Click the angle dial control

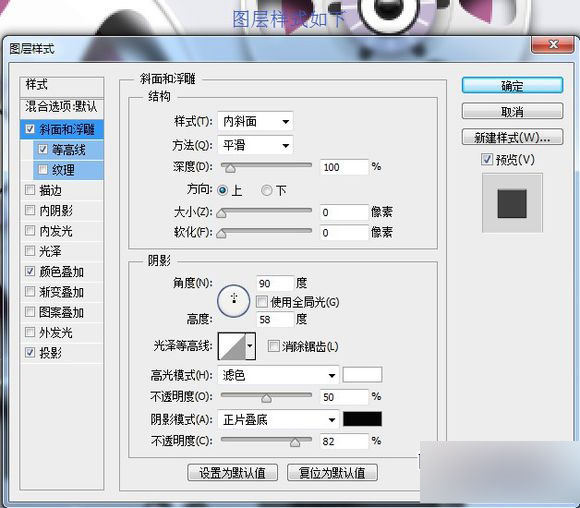[233, 301]
